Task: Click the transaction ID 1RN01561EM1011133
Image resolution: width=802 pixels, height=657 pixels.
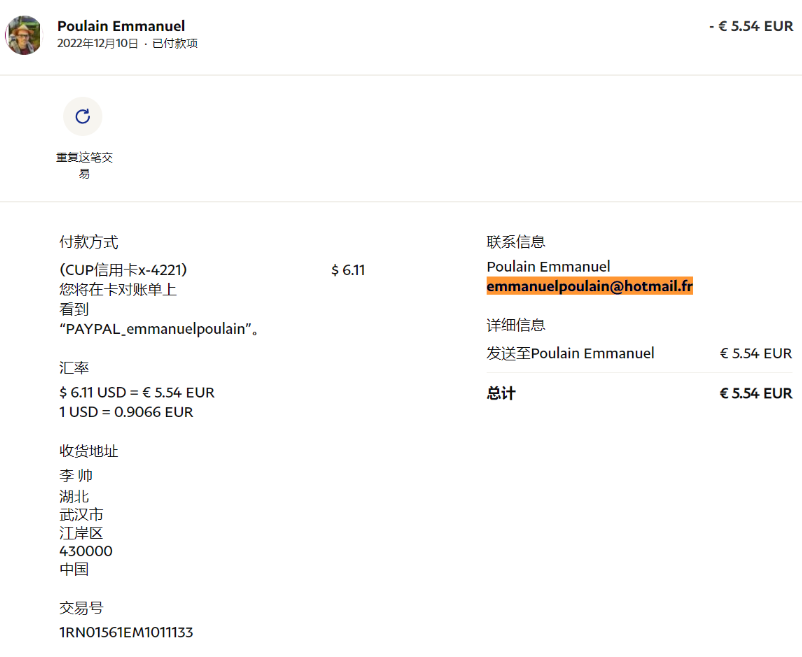Action: point(126,632)
